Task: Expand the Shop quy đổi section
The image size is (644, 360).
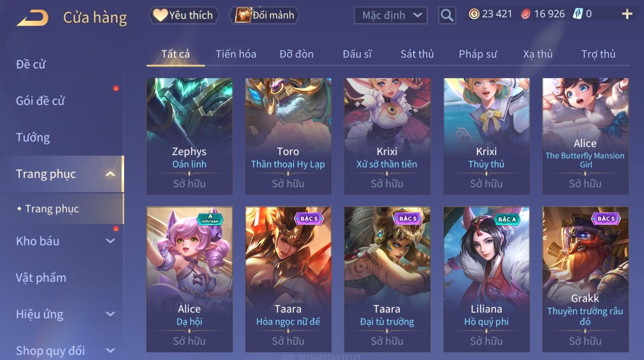Action: tap(110, 351)
